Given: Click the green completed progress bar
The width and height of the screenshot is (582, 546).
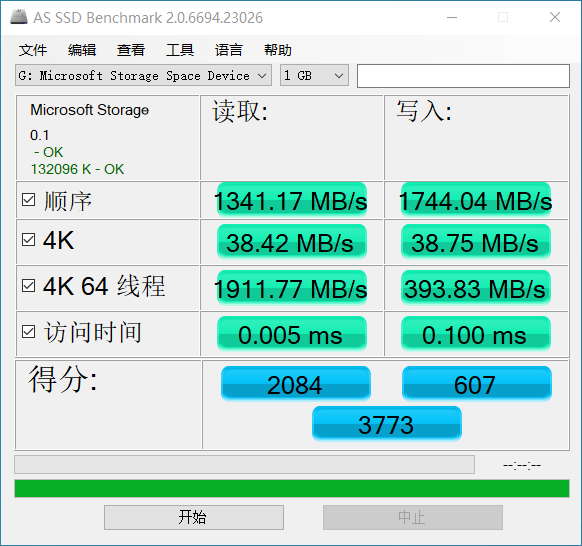Looking at the screenshot, I should [x=292, y=488].
